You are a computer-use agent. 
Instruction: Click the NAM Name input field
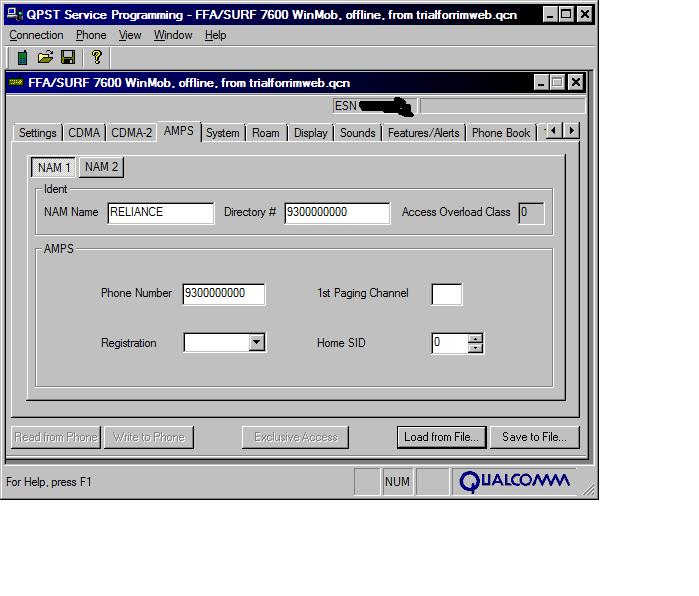click(x=160, y=212)
